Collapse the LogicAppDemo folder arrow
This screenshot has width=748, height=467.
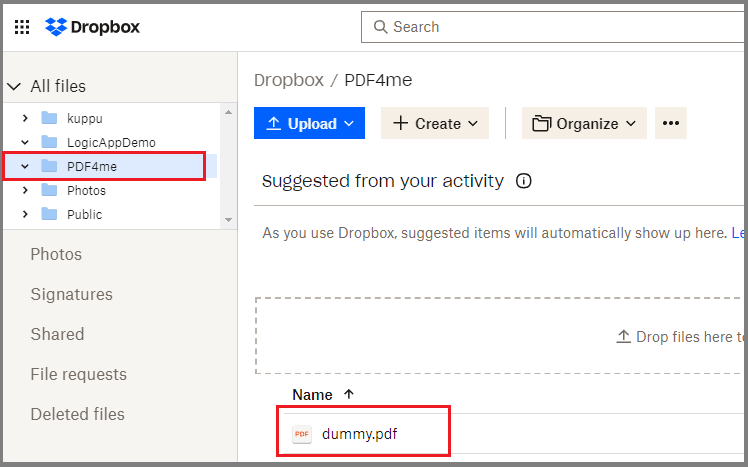click(25, 142)
